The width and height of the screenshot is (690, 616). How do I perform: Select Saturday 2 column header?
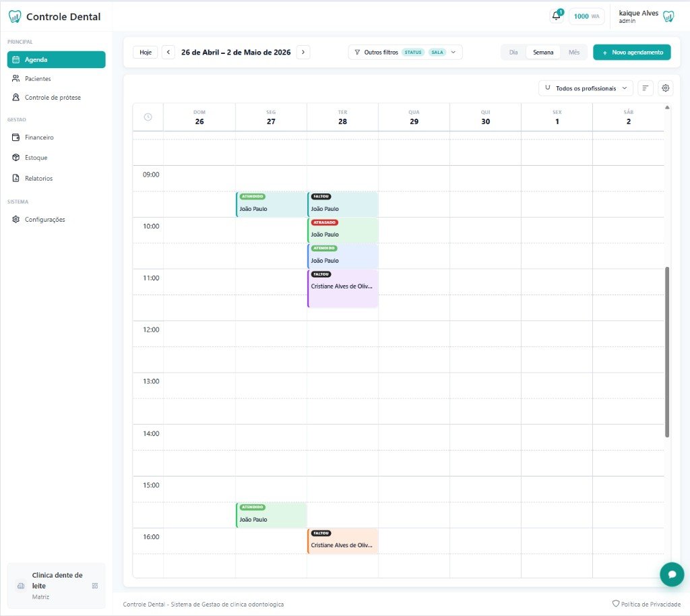click(629, 117)
